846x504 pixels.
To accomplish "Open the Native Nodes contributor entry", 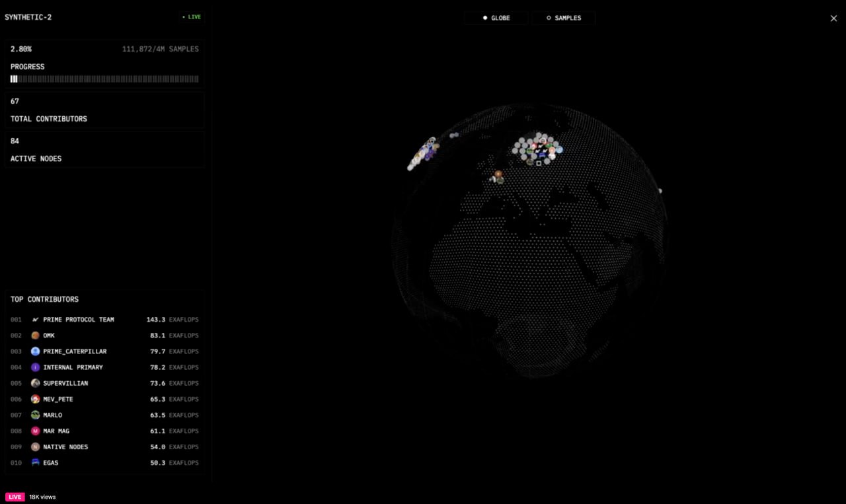I will click(x=104, y=447).
